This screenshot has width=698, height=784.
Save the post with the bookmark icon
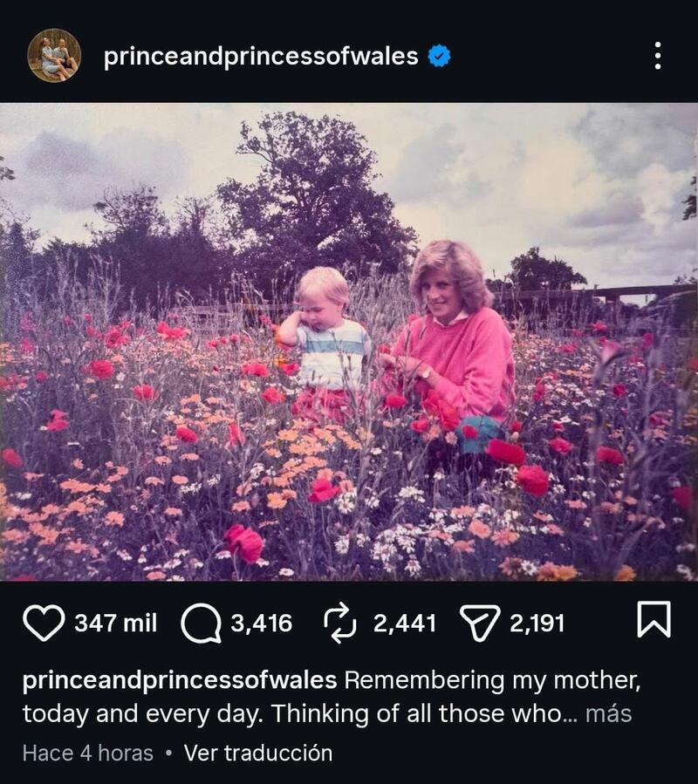[x=654, y=621]
